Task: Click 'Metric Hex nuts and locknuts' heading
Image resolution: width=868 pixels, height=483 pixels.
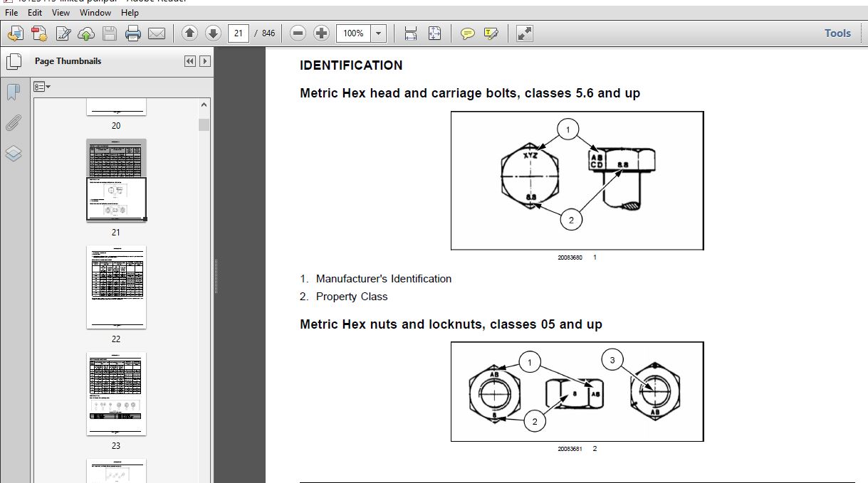Action: (451, 324)
